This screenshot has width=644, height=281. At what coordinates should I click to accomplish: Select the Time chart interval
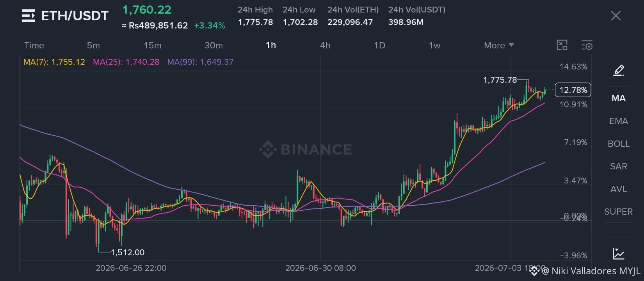click(34, 45)
